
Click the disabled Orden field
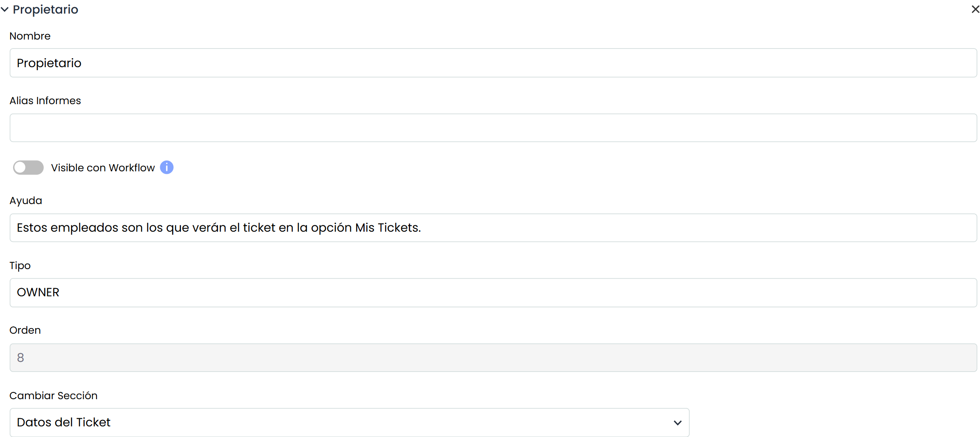[493, 358]
